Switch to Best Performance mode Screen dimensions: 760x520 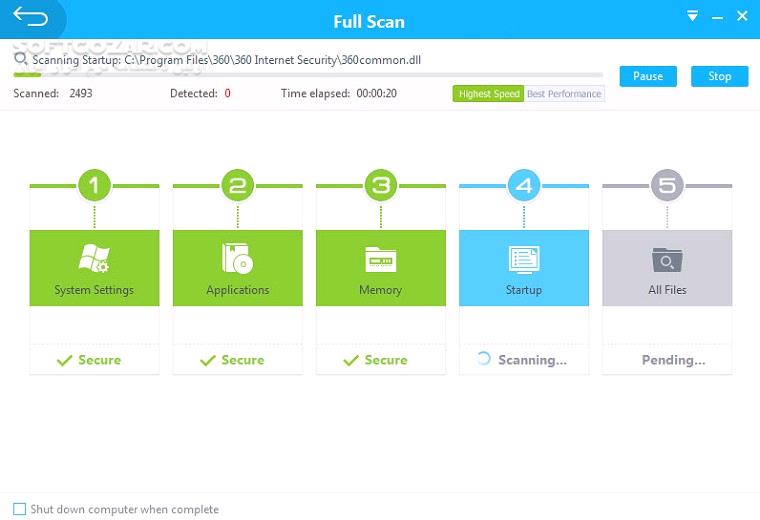pos(564,94)
